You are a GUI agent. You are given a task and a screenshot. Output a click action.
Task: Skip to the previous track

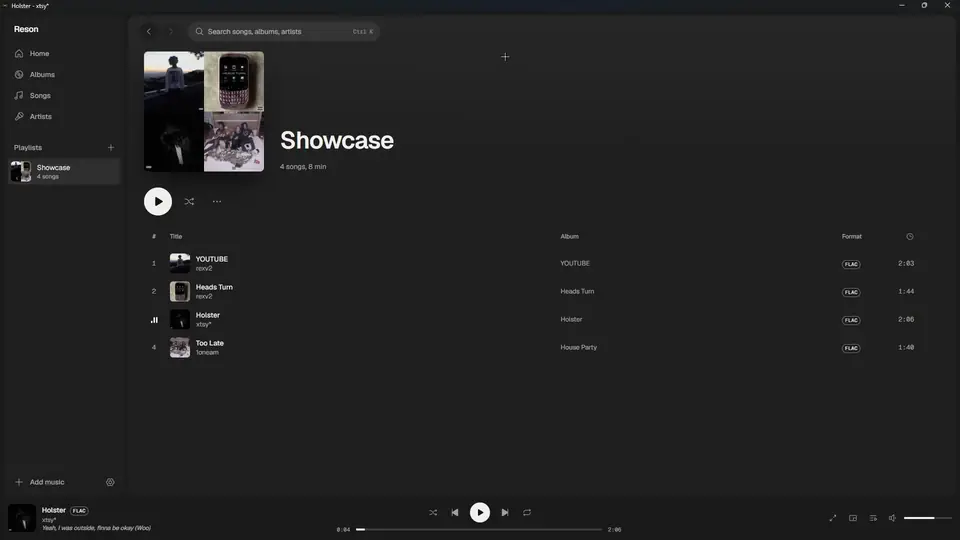pyautogui.click(x=455, y=512)
